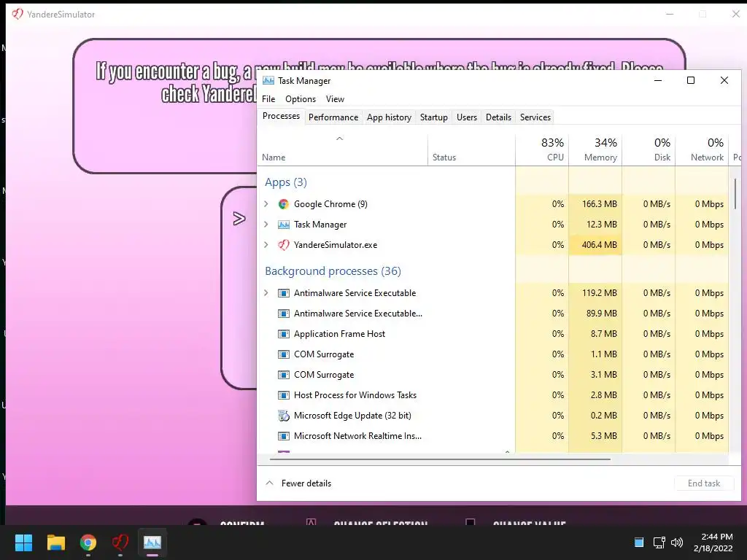
Task: Select the Processes tab
Action: tap(281, 116)
